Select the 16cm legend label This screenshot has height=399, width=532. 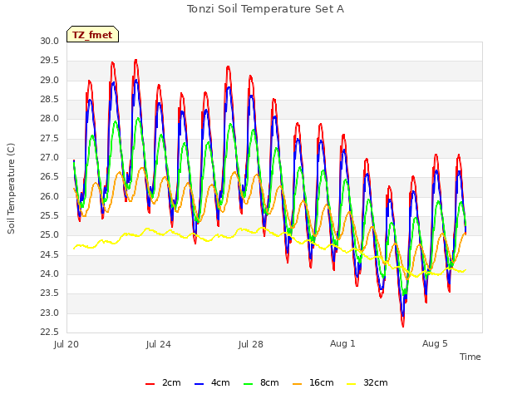click(x=322, y=382)
